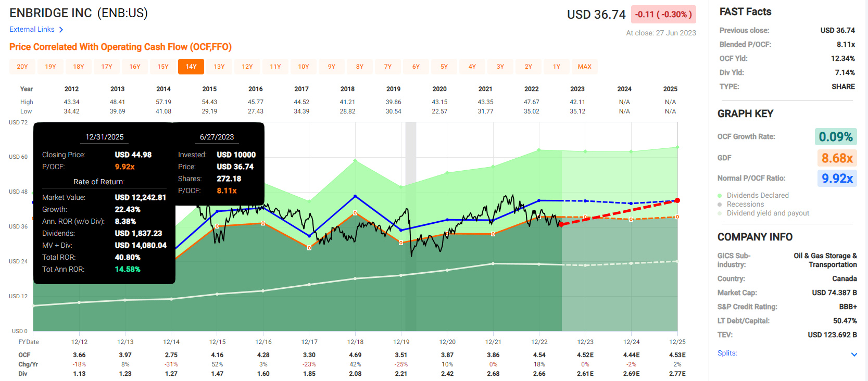Open External Links chevron arrow

click(61, 30)
